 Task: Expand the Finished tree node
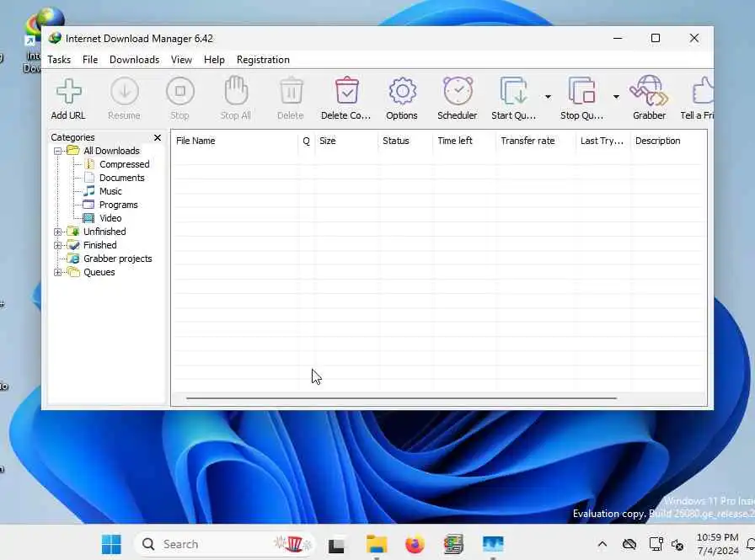click(58, 245)
